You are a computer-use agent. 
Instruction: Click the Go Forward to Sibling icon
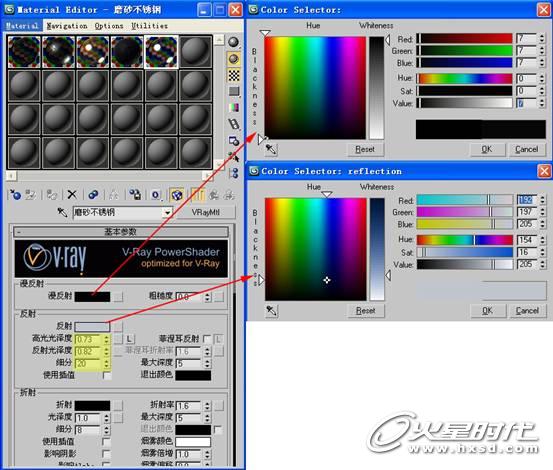[229, 195]
